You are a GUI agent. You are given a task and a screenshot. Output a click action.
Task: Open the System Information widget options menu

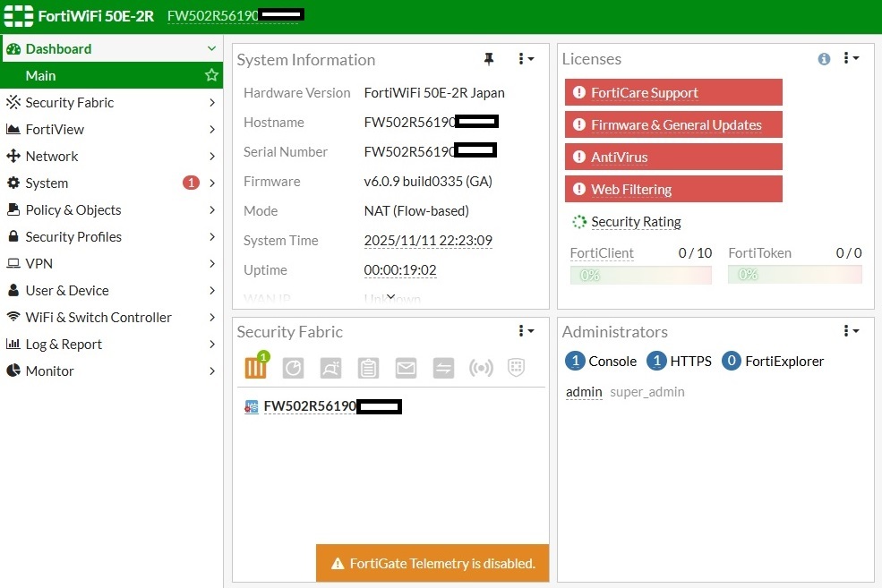(526, 59)
